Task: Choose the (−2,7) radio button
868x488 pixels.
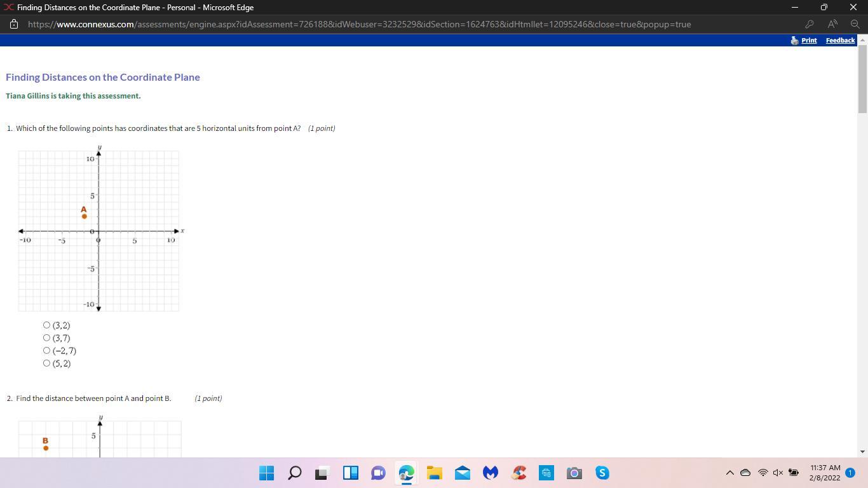Action: point(46,351)
